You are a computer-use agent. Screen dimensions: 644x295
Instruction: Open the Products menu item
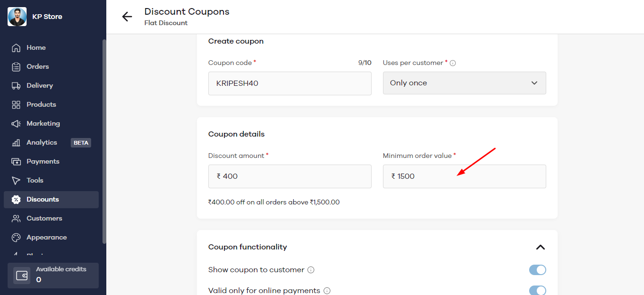pos(41,105)
